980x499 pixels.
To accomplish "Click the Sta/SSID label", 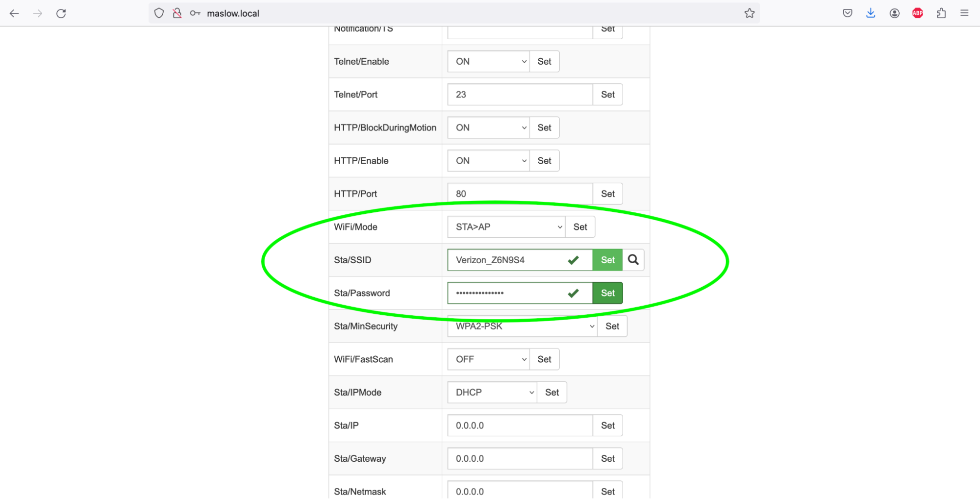I will click(352, 260).
